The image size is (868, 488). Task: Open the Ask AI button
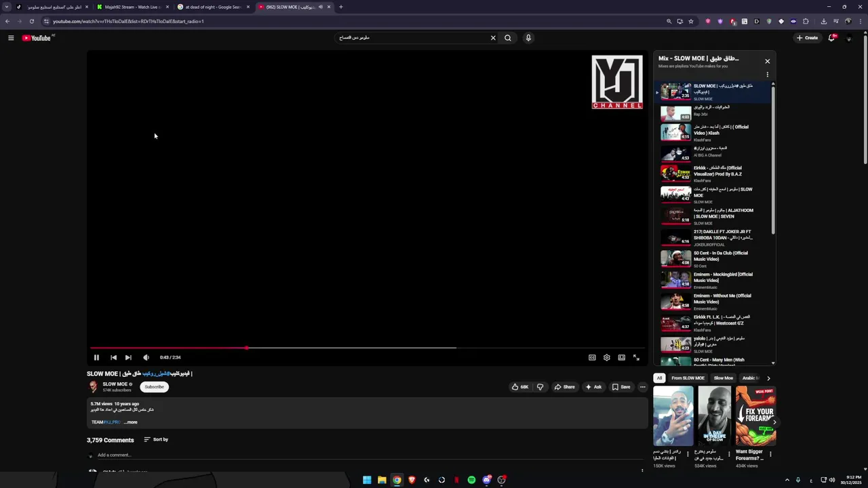pos(593,387)
